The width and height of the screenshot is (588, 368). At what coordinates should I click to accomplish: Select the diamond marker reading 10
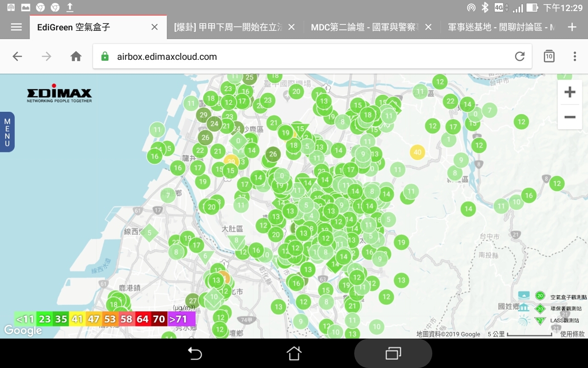point(214,297)
